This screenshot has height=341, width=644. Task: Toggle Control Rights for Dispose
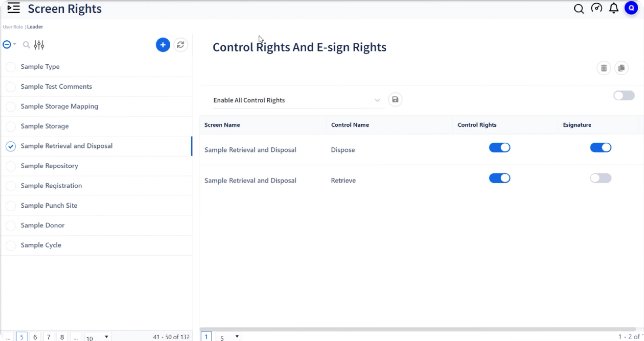pos(500,148)
